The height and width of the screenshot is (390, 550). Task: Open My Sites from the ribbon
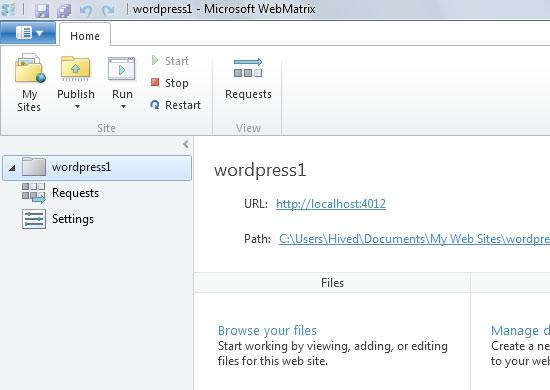point(29,83)
